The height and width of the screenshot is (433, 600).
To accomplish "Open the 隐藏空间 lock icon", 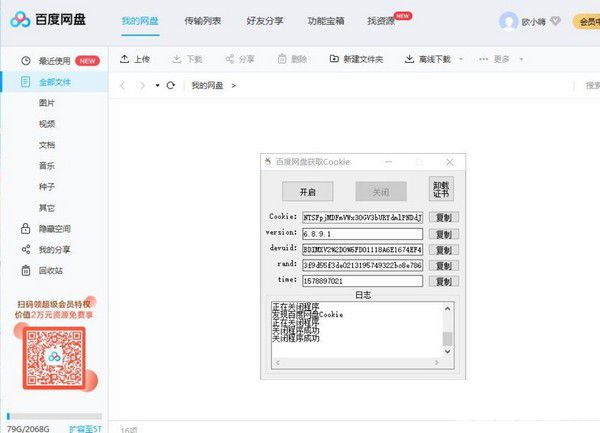I will pyautogui.click(x=25, y=228).
